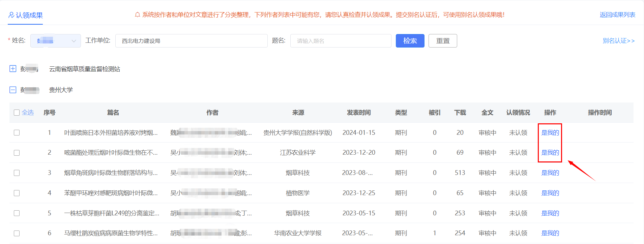The width and height of the screenshot is (644, 244).
Task: Toggle the 全选 select-all checkbox
Action: 17,113
